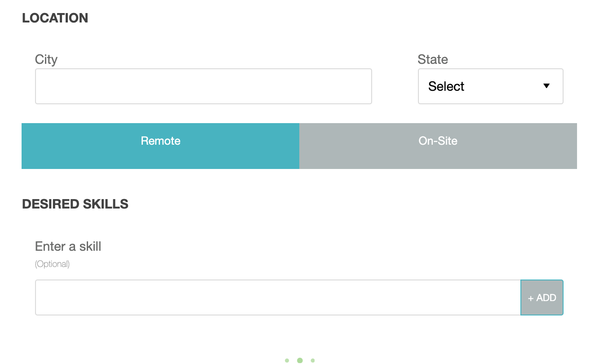The image size is (604, 364).
Task: Click the LOCATION section heading
Action: point(55,18)
